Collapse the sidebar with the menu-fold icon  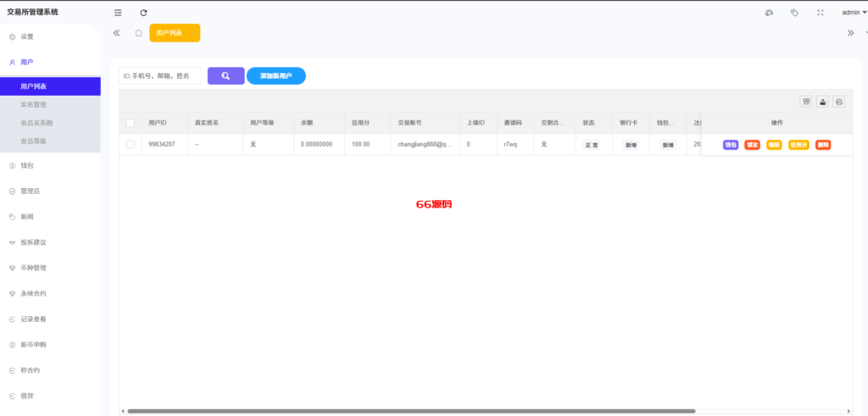[117, 13]
